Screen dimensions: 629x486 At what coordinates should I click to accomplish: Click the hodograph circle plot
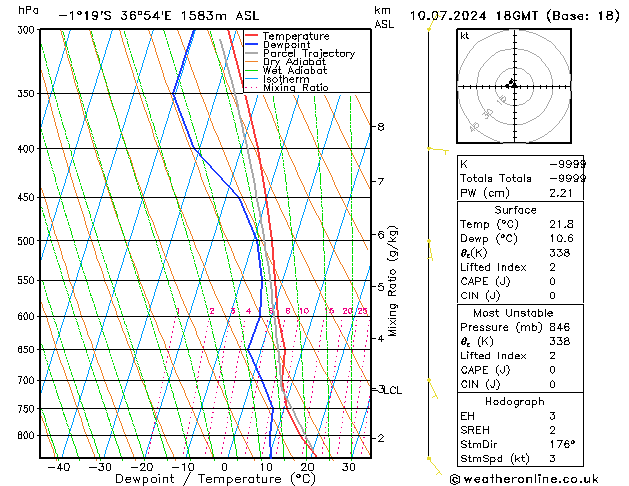point(513,85)
